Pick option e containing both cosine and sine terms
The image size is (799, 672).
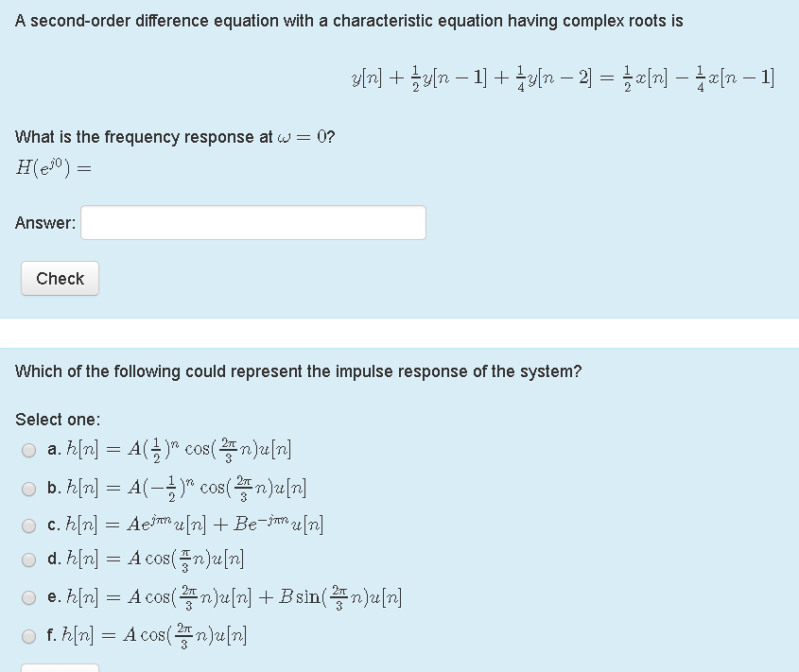click(x=29, y=597)
